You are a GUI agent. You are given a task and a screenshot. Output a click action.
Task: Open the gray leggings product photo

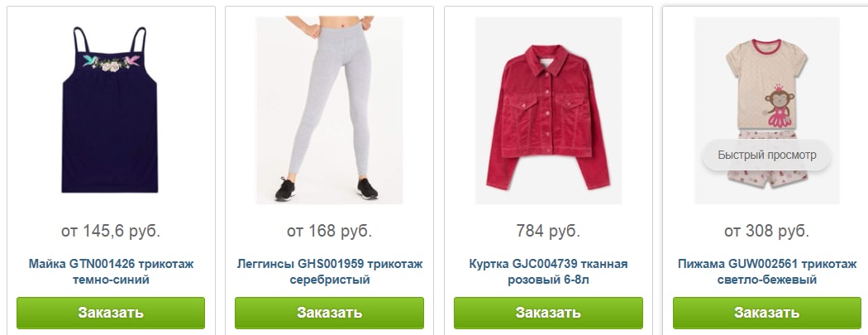click(329, 110)
